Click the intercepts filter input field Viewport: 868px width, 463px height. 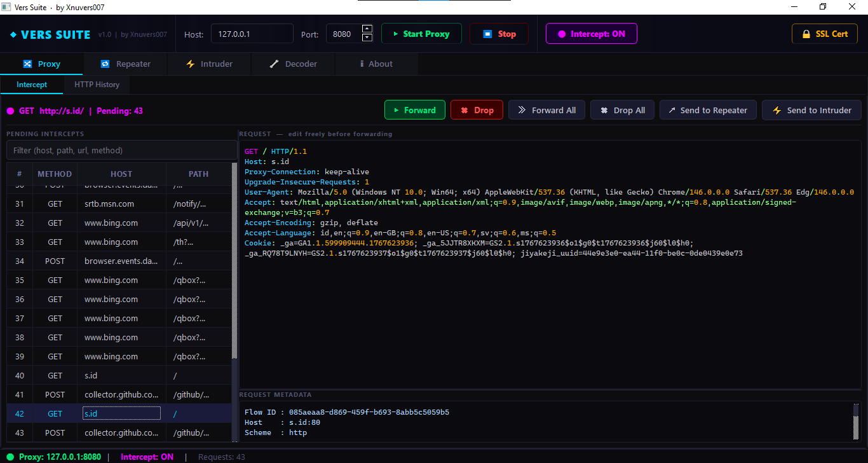click(121, 150)
